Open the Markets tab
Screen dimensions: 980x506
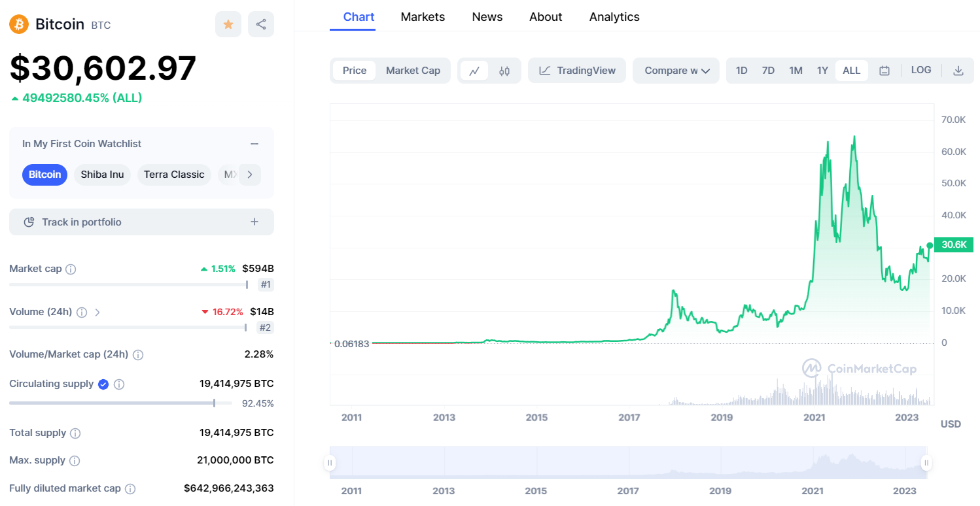click(x=423, y=17)
